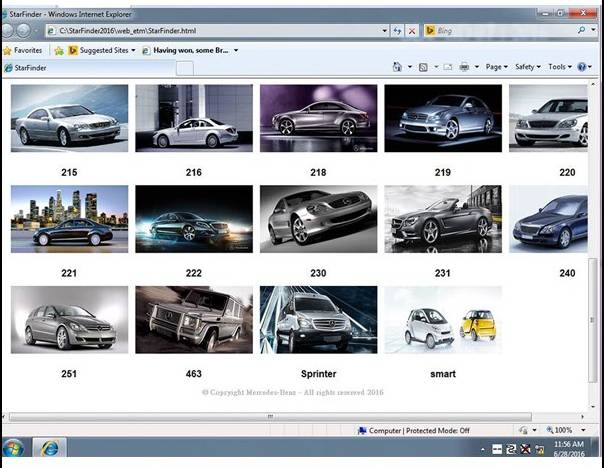Viewport: 604px width, 468px height.
Task: Click the Refresh button beside address bar
Action: coord(398,31)
